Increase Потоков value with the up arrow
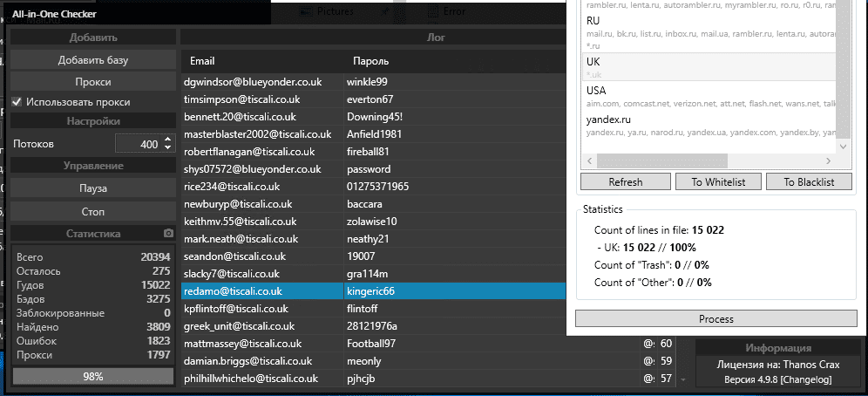This screenshot has width=868, height=396. [x=168, y=140]
